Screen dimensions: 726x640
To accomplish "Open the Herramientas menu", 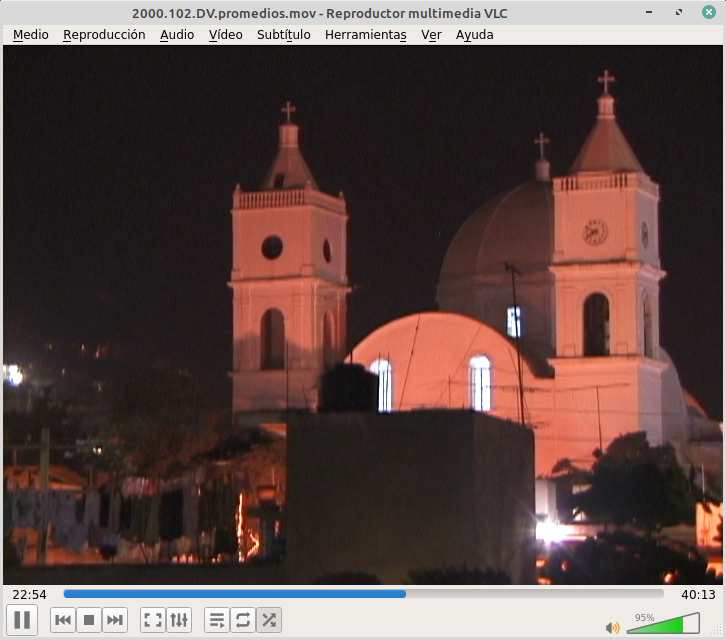I will (x=366, y=35).
